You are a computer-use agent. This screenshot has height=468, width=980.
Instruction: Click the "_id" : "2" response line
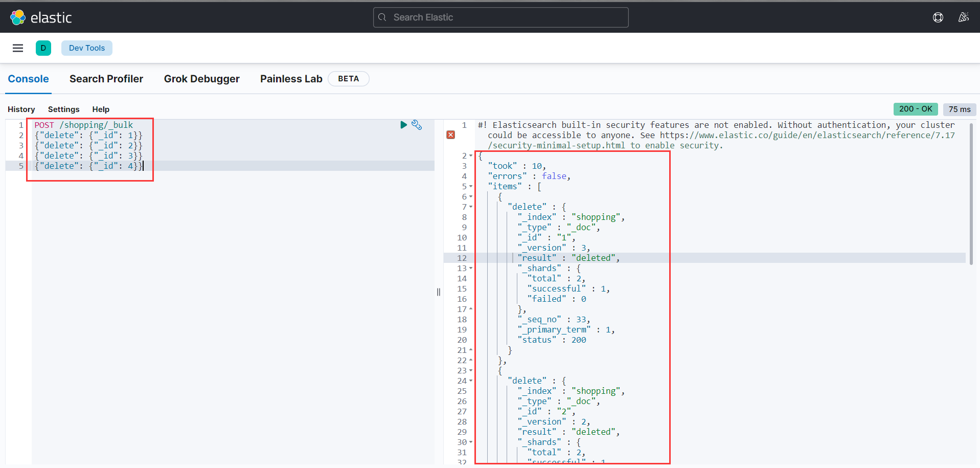546,411
